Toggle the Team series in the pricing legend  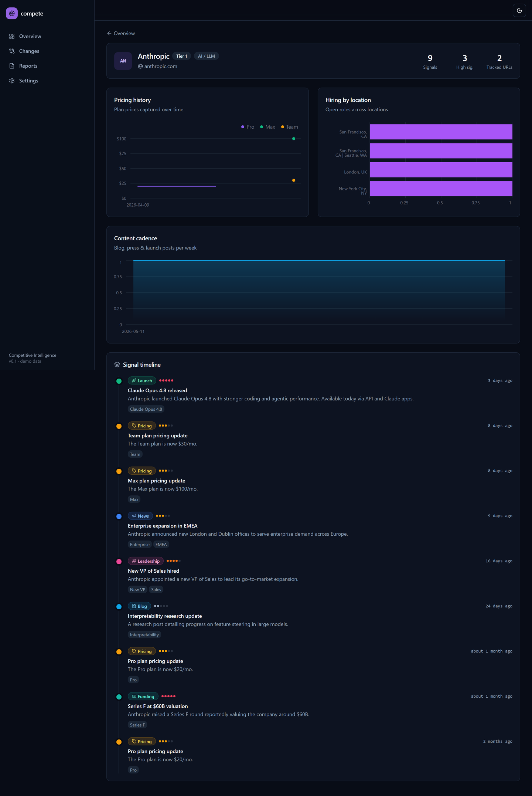click(x=289, y=127)
